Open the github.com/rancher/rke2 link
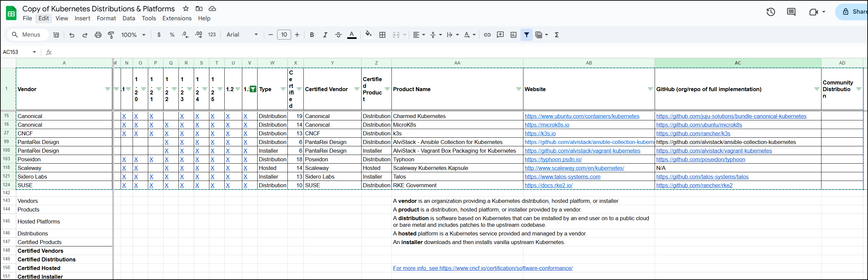Screen dimensions: 868x280 click(x=694, y=185)
